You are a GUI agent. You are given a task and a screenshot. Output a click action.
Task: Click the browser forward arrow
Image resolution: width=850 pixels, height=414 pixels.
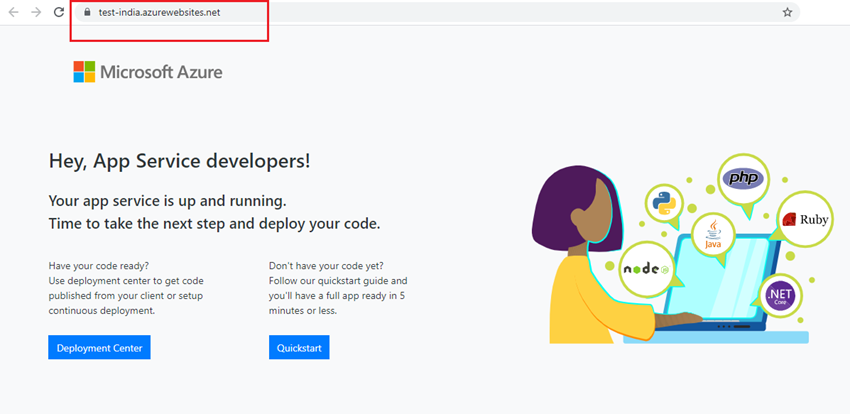[x=36, y=12]
